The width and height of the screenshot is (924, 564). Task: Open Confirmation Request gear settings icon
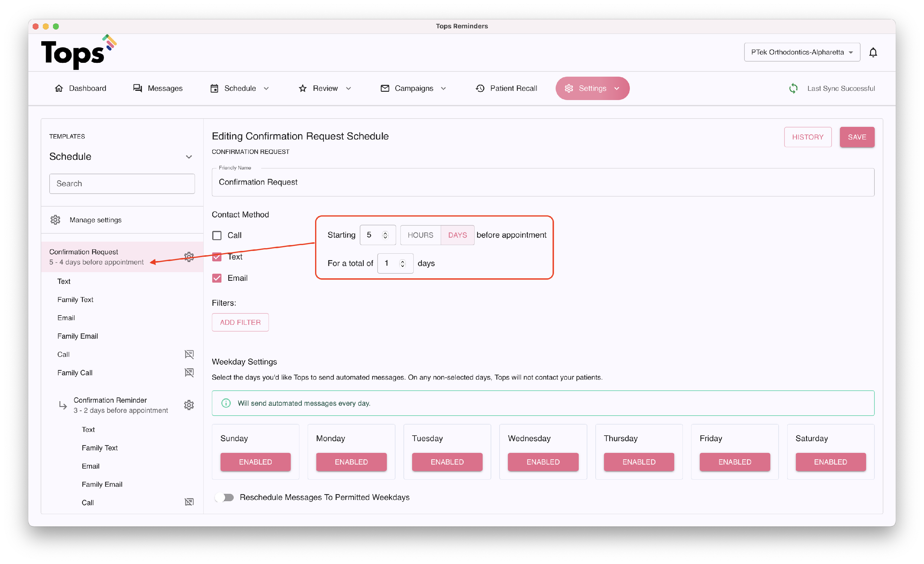(x=189, y=257)
